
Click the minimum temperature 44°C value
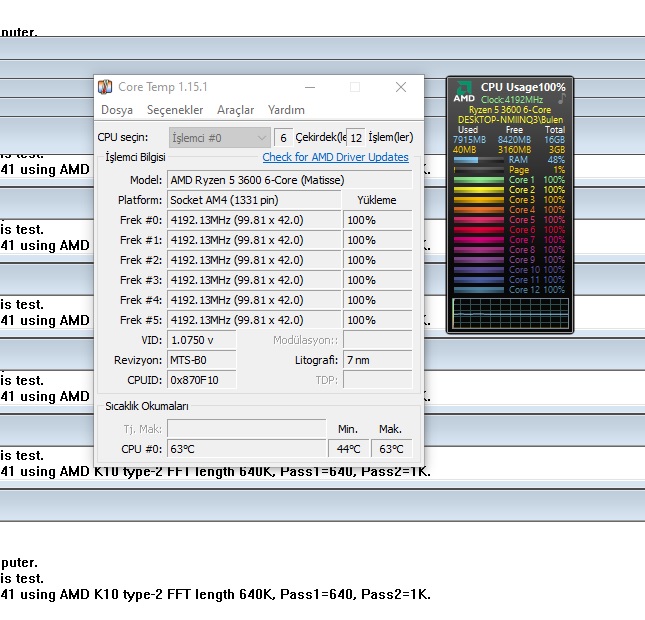pyautogui.click(x=348, y=449)
